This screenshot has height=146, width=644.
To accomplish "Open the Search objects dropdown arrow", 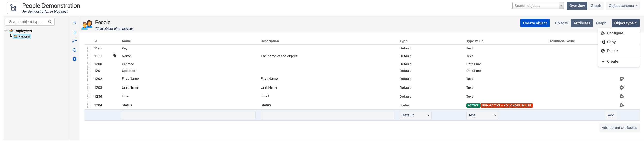I will (561, 6).
